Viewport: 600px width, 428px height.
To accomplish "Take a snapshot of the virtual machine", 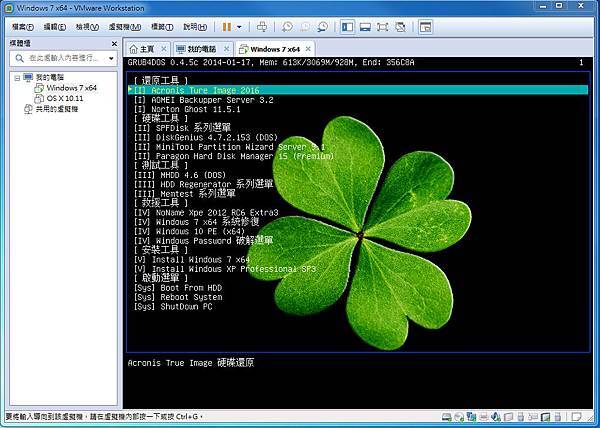I will [x=287, y=27].
